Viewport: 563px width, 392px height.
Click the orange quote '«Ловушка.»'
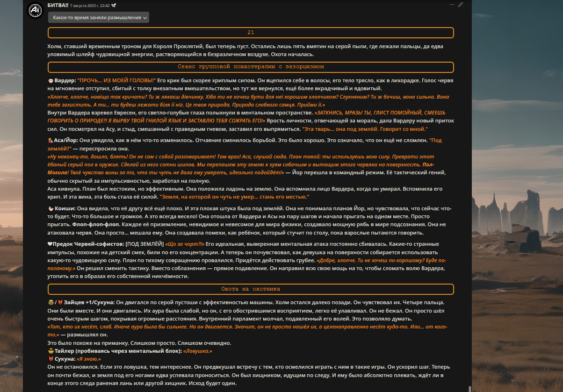(x=198, y=351)
